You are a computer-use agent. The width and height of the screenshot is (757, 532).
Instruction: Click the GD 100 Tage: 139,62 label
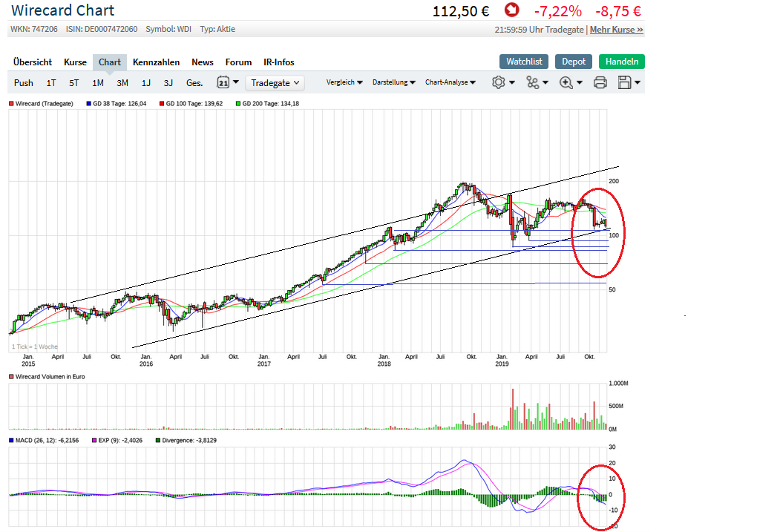pyautogui.click(x=194, y=103)
